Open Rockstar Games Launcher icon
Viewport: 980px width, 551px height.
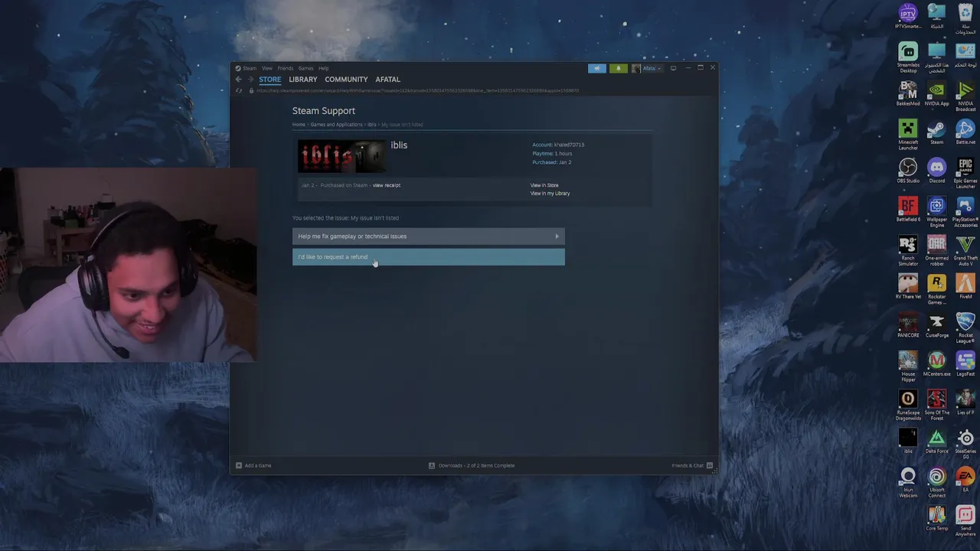pyautogui.click(x=936, y=289)
